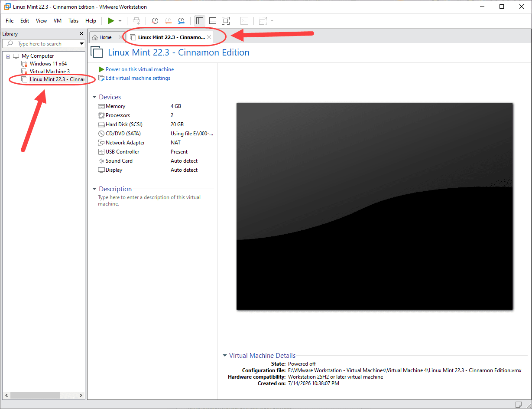
Task: Select Virtual Machine 3 in library
Action: tap(49, 72)
